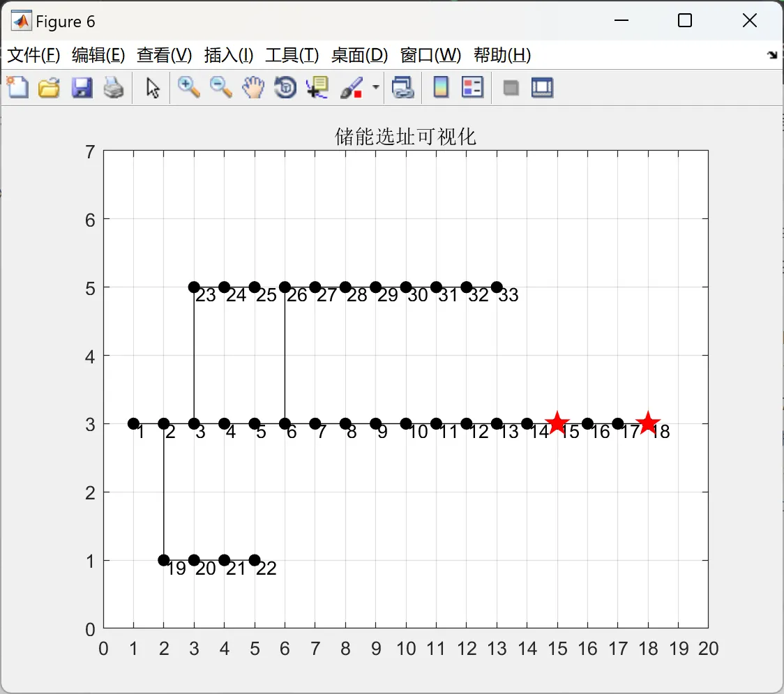Click the node label 21
Screen dimensions: 784x694
pyautogui.click(x=236, y=568)
